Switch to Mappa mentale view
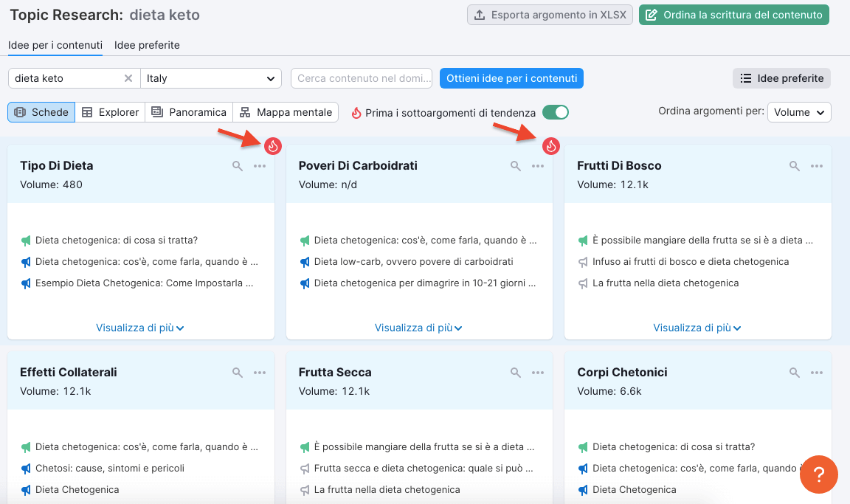850x504 pixels. (x=286, y=112)
